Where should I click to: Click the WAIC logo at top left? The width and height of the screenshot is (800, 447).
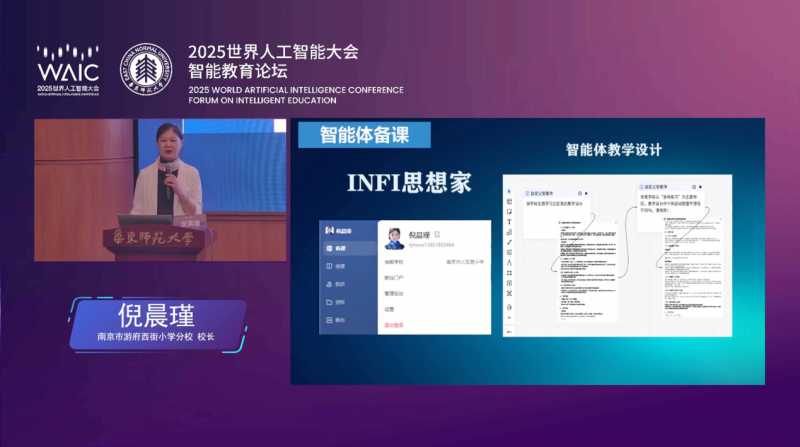point(68,70)
